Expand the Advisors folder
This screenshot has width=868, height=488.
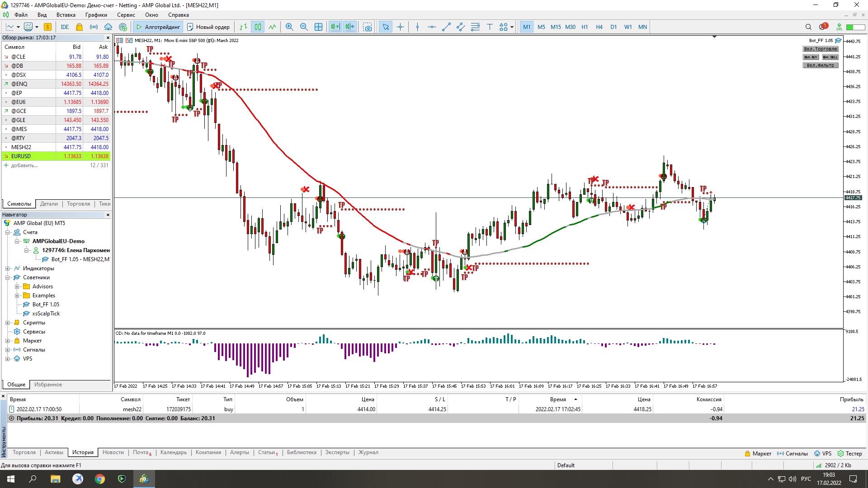click(17, 286)
